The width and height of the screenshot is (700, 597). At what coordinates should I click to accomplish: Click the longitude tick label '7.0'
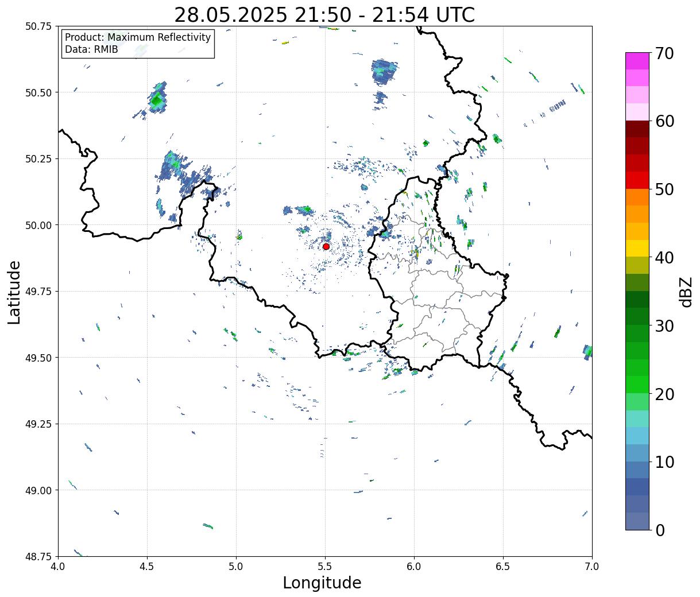pyautogui.click(x=592, y=566)
